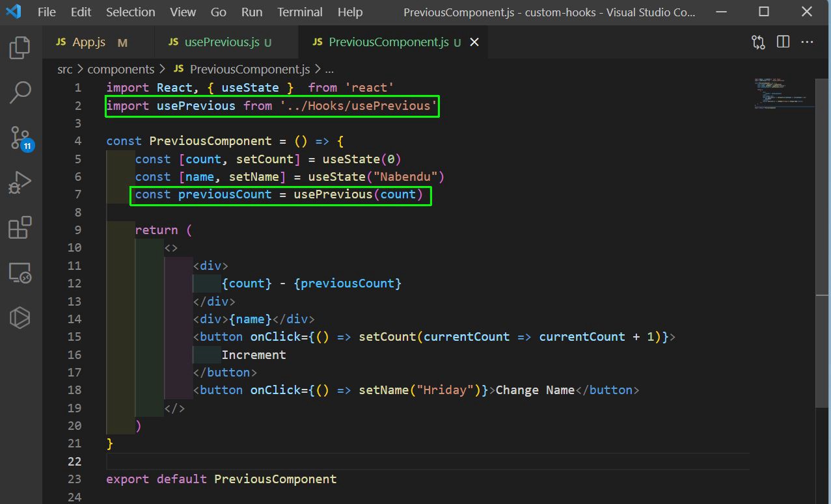
Task: Open the Terminal menu
Action: pyautogui.click(x=300, y=12)
